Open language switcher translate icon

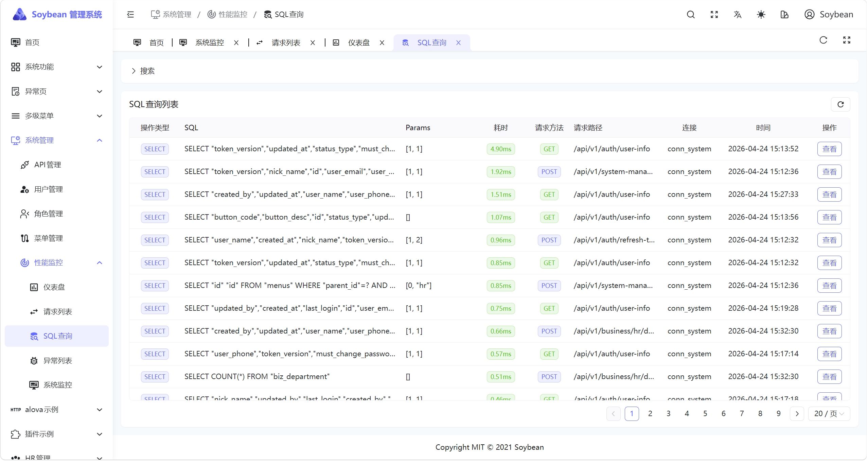point(738,15)
